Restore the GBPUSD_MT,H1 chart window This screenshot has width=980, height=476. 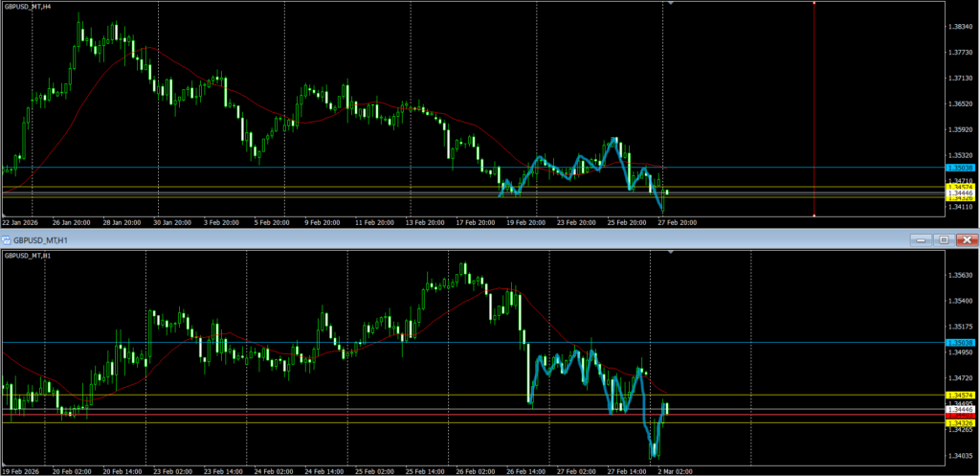[x=944, y=239]
